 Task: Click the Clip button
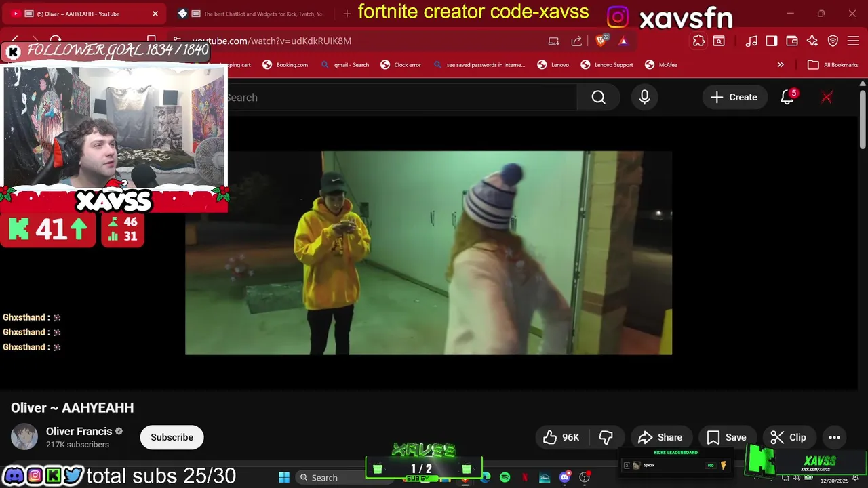tap(789, 437)
